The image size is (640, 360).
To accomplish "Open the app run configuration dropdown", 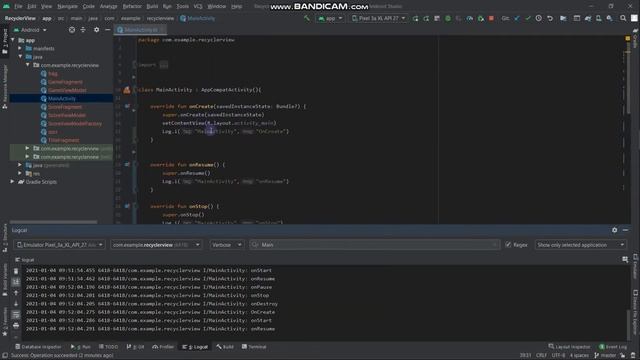I will [x=330, y=18].
